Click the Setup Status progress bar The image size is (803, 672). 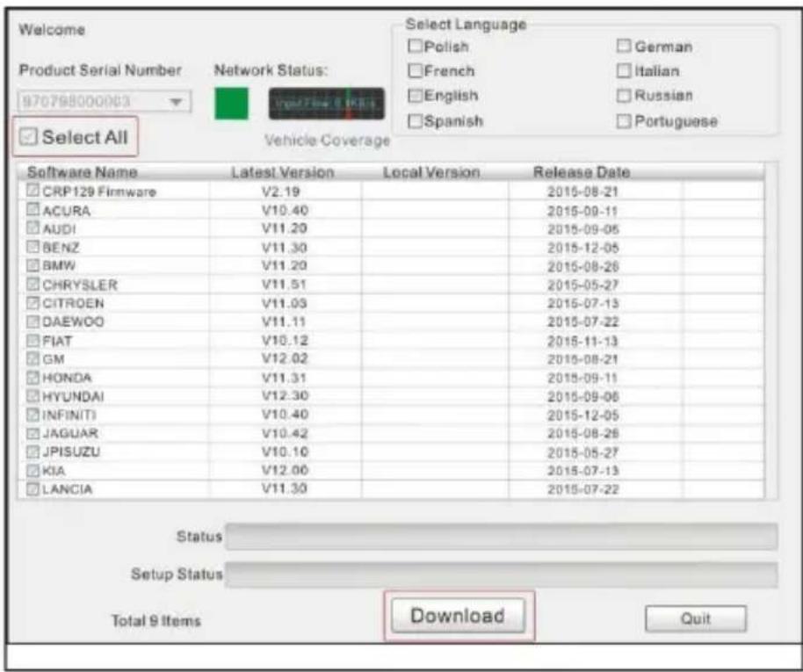click(x=502, y=574)
